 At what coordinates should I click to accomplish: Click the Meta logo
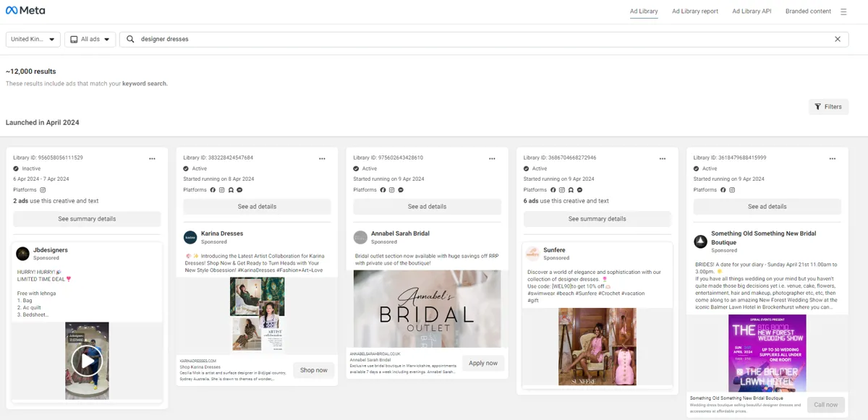(x=25, y=11)
